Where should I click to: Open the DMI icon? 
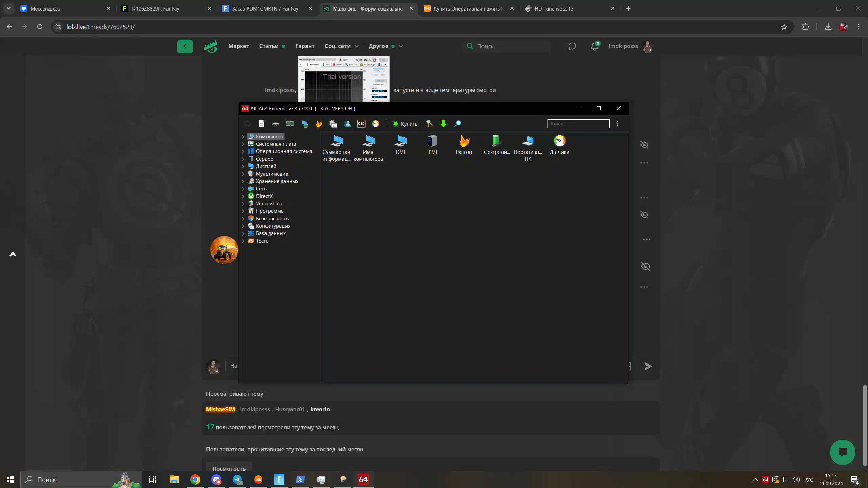400,145
